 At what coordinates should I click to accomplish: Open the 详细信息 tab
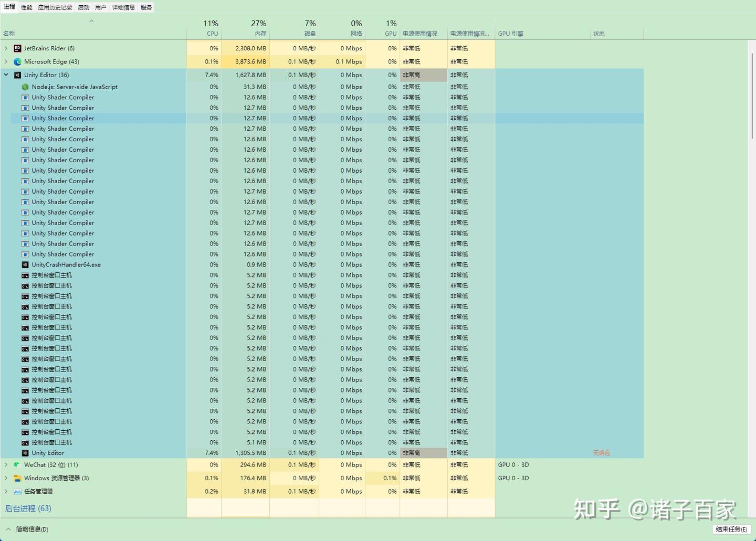(x=123, y=7)
